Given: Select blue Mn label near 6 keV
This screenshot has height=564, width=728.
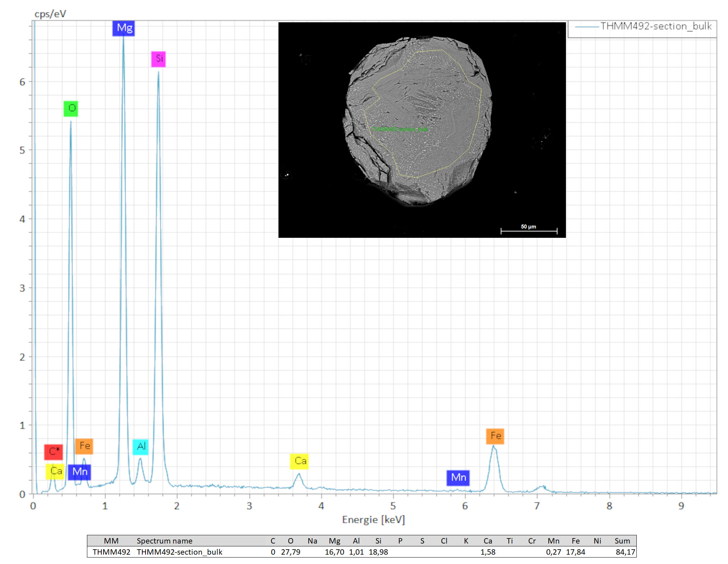Looking at the screenshot, I should (458, 478).
